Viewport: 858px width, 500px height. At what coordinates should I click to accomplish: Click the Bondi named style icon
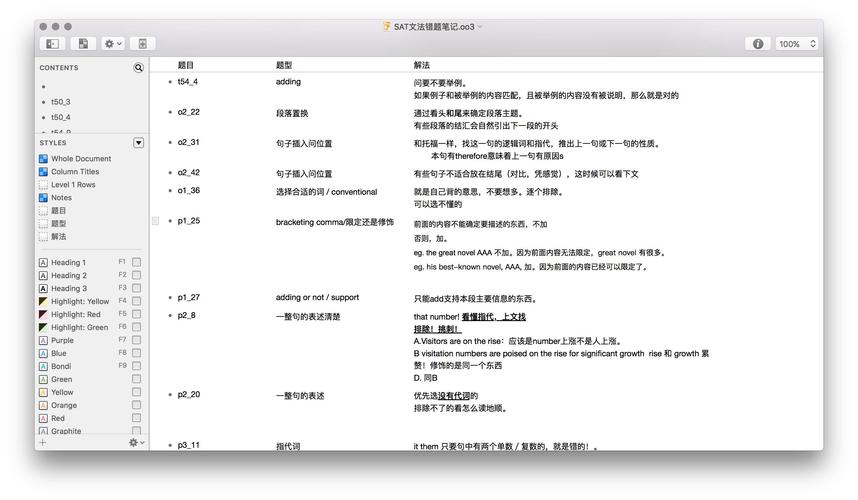point(43,367)
